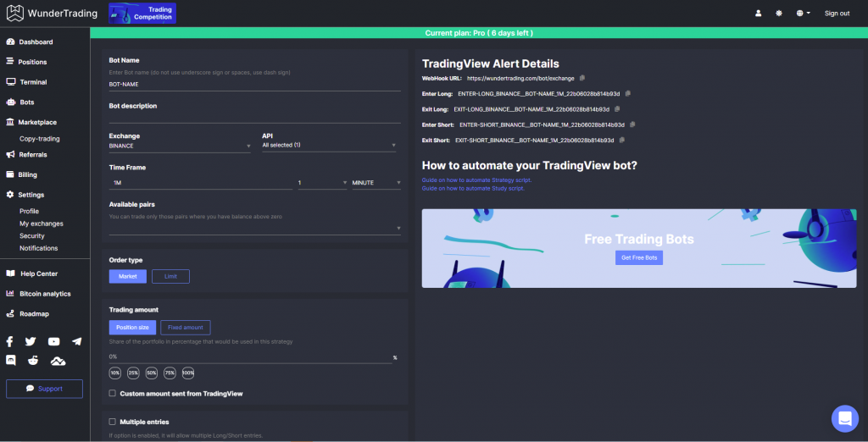Go to Positions in the sidebar
The image size is (868, 442).
(x=26, y=62)
